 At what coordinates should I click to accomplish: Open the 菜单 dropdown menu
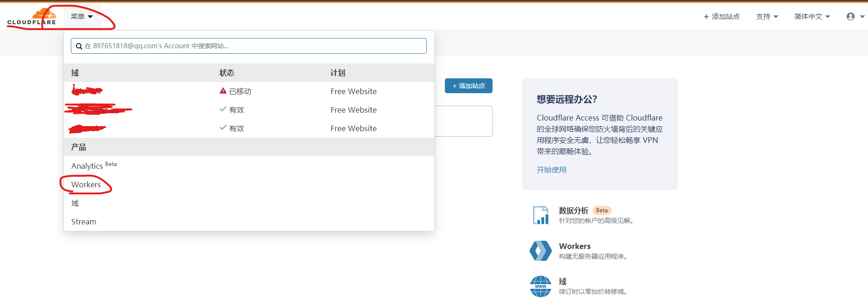point(82,17)
